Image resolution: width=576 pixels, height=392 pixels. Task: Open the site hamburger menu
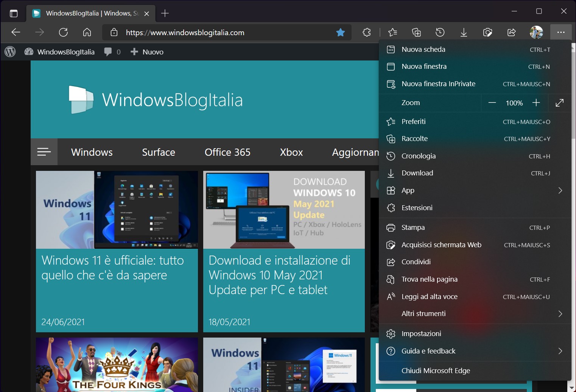tap(44, 152)
